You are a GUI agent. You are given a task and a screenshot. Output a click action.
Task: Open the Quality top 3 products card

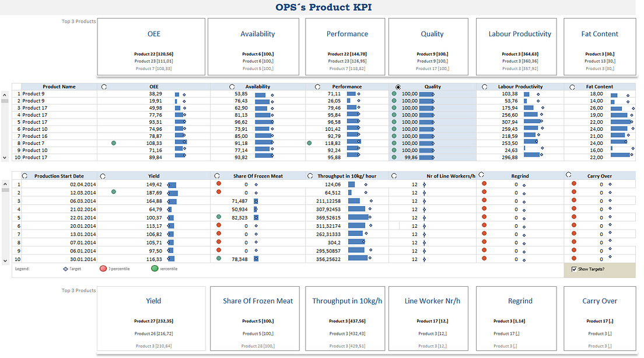(x=428, y=47)
